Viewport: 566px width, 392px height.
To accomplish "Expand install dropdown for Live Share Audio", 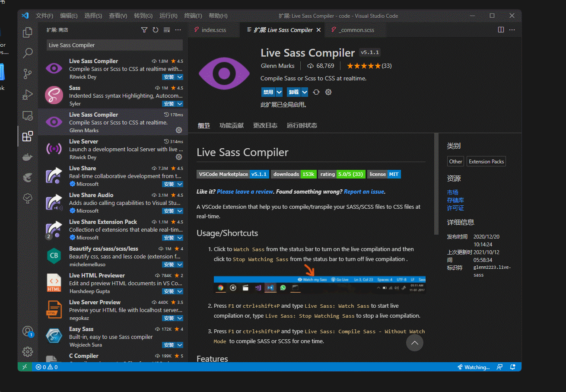I will tap(180, 211).
